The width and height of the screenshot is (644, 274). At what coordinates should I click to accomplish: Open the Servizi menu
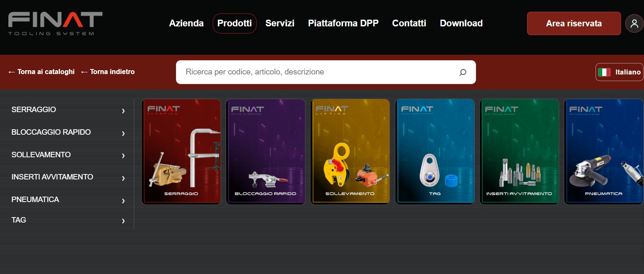280,23
